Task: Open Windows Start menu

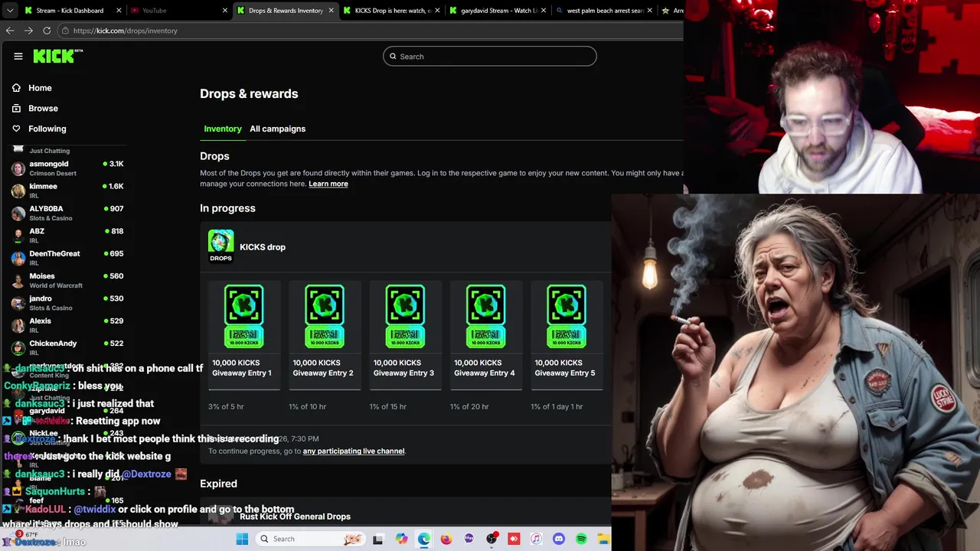Action: (x=242, y=539)
